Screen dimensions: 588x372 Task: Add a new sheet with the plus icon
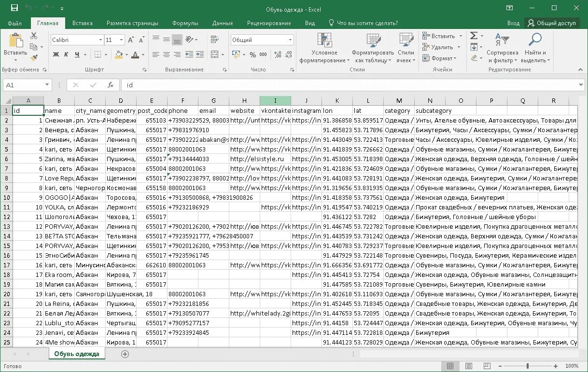(125, 354)
